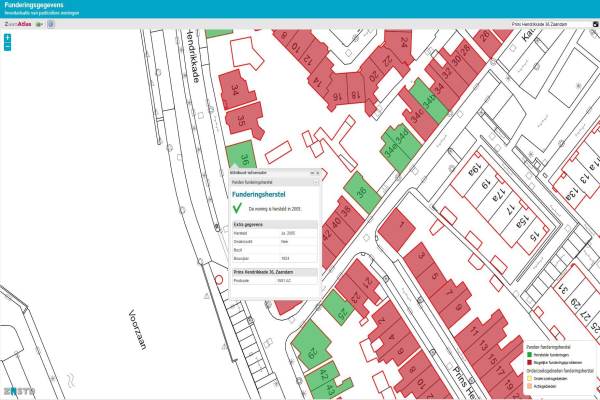The width and height of the screenshot is (600, 400).
Task: Collapse the Panden funderingsherstel section
Action: (x=315, y=183)
